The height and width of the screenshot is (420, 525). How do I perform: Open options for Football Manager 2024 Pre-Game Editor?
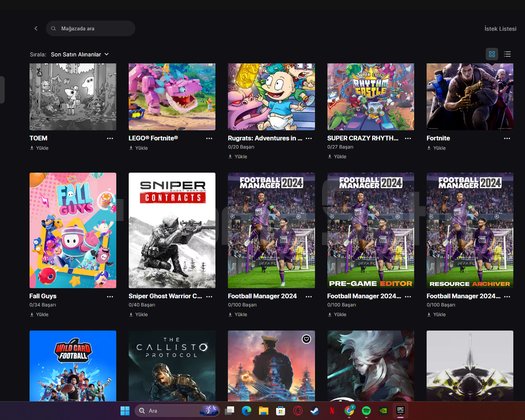[x=408, y=296]
